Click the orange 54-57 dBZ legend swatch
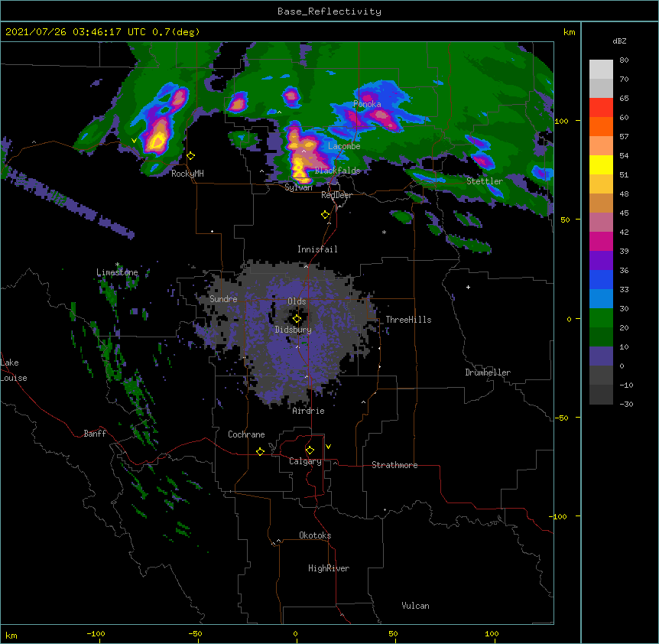 point(601,145)
